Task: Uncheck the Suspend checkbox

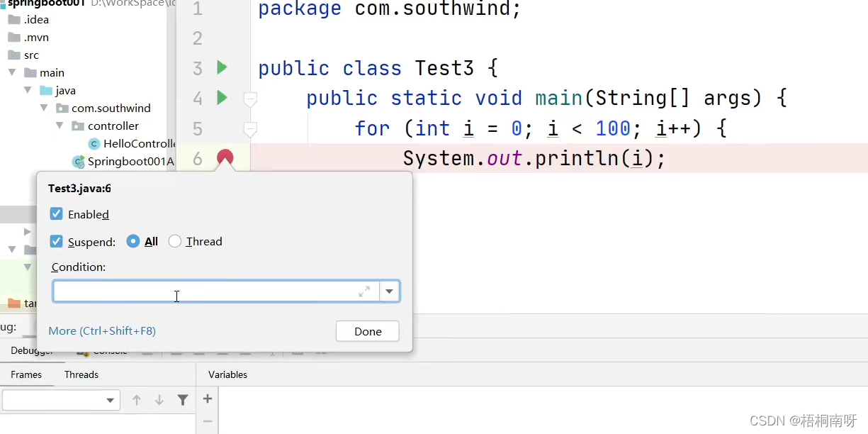Action: (x=57, y=242)
